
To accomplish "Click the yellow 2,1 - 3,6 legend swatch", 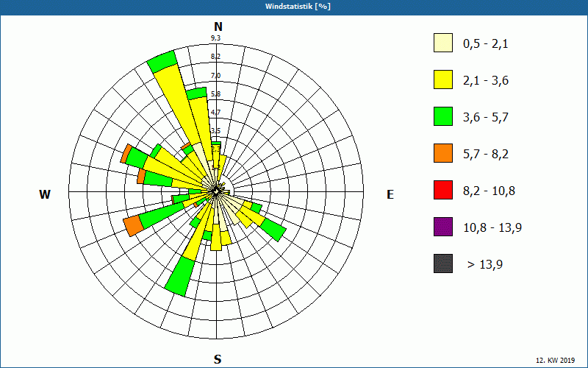I will click(443, 79).
